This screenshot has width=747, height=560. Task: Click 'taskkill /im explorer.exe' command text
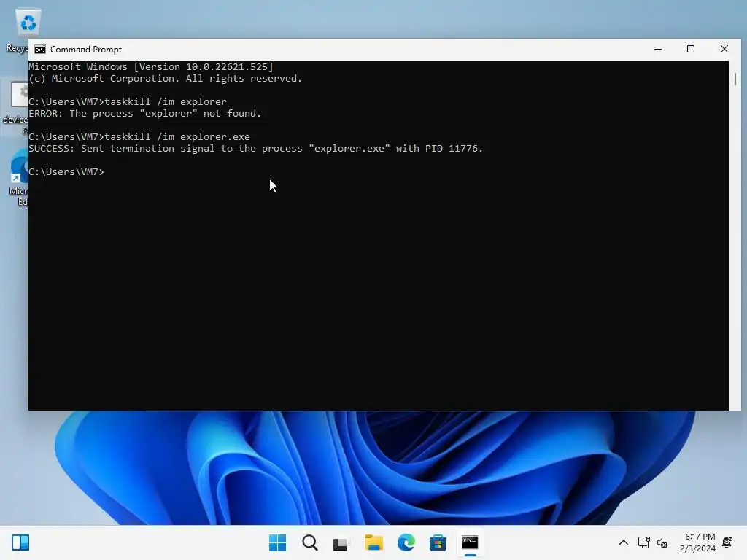pyautogui.click(x=177, y=136)
